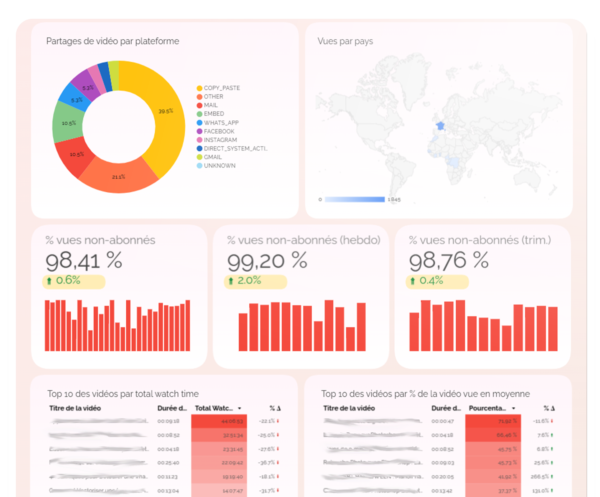The width and height of the screenshot is (600, 497).
Task: Click the Total Watc.. column header
Action: coord(214,408)
